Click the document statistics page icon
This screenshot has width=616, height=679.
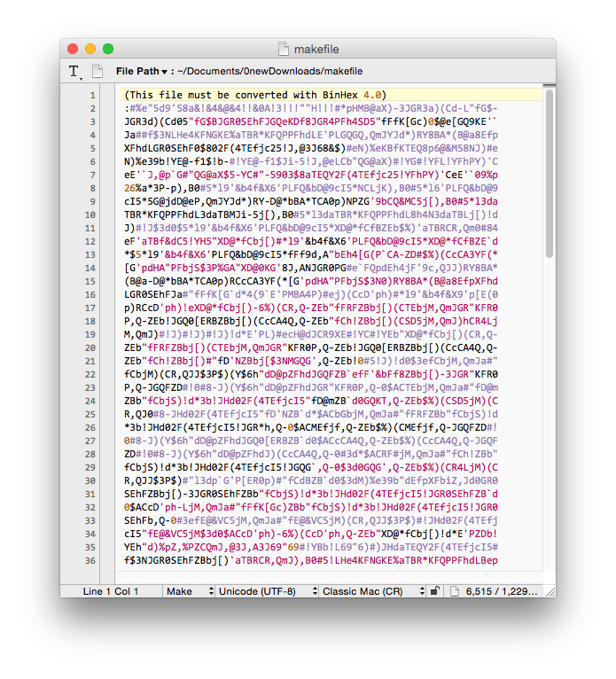[x=454, y=590]
